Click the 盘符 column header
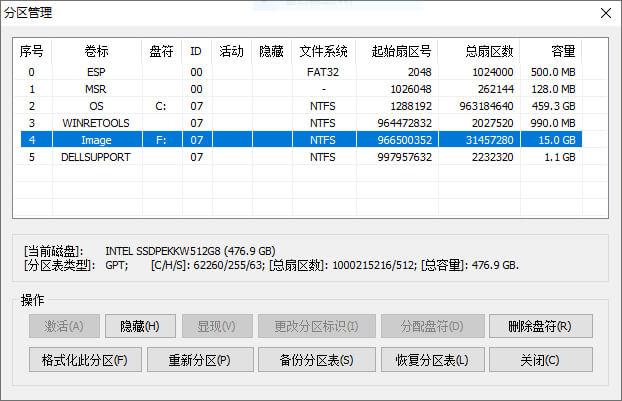This screenshot has height=401, width=622. coord(161,51)
